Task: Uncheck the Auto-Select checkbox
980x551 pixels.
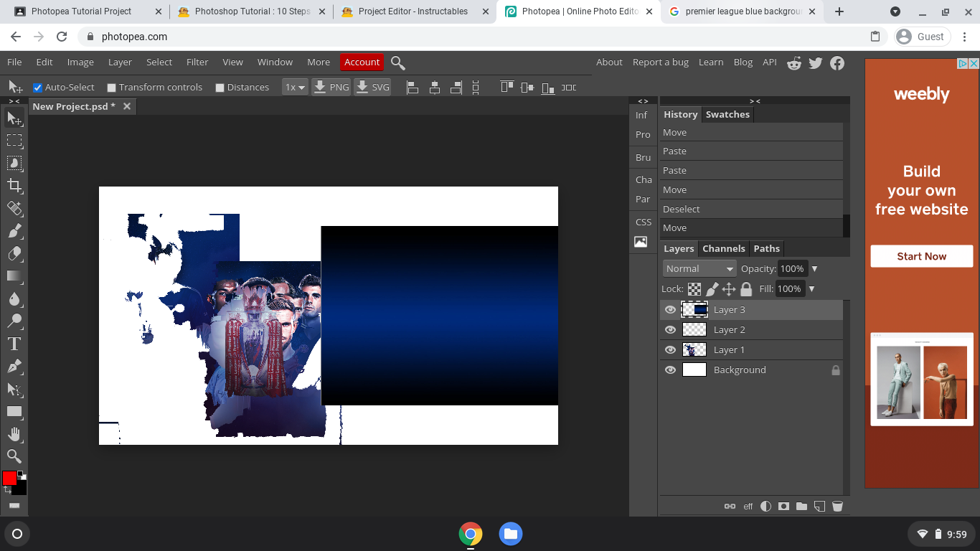Action: (x=38, y=88)
